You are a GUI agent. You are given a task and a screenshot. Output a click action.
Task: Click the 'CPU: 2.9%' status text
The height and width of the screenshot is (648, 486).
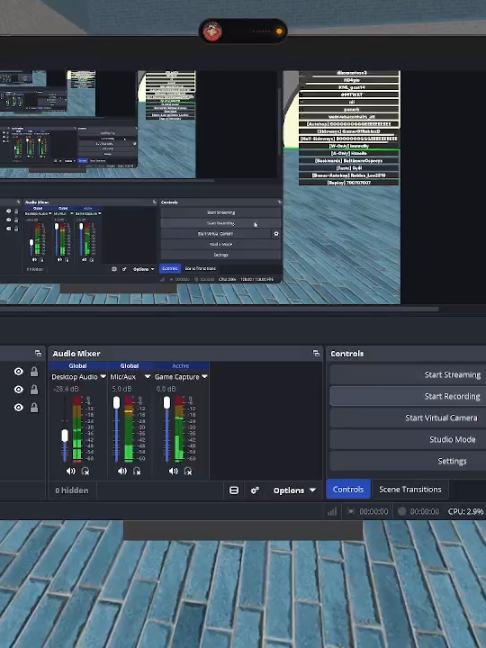(465, 512)
